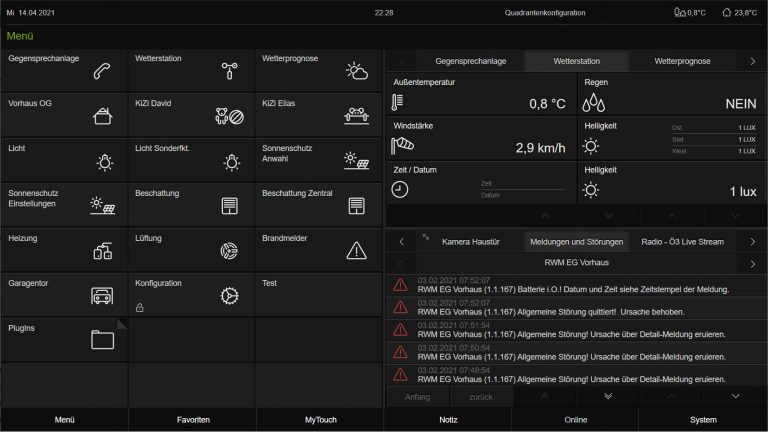
Task: Open the Gegensprechanlage phone handset tile
Action: [101, 71]
